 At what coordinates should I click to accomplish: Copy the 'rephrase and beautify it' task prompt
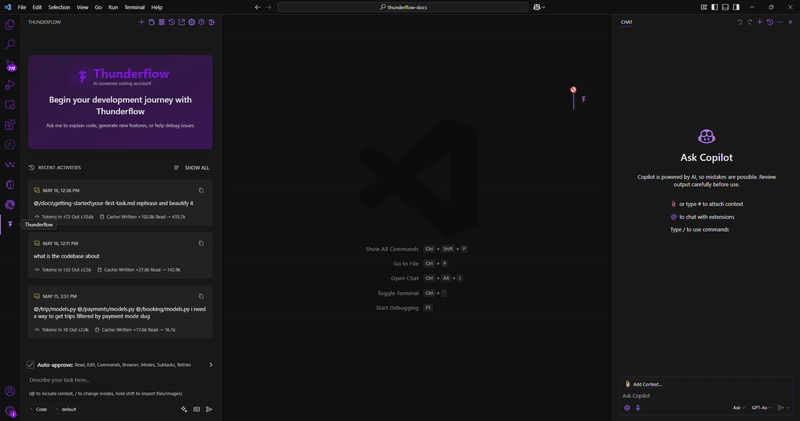tap(201, 190)
